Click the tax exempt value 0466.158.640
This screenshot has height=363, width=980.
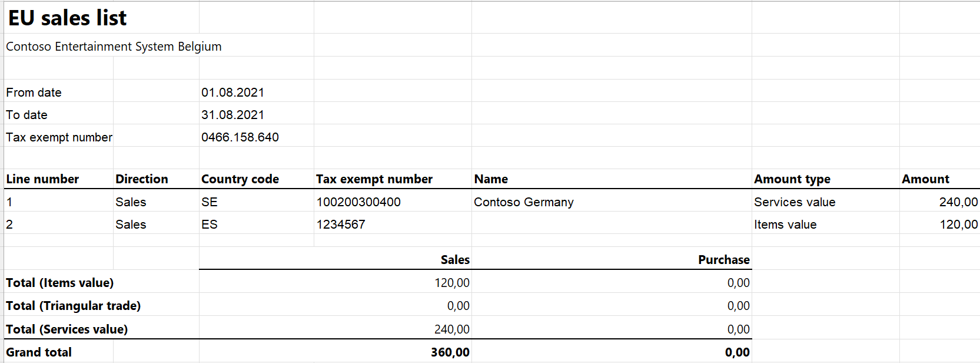(x=240, y=137)
